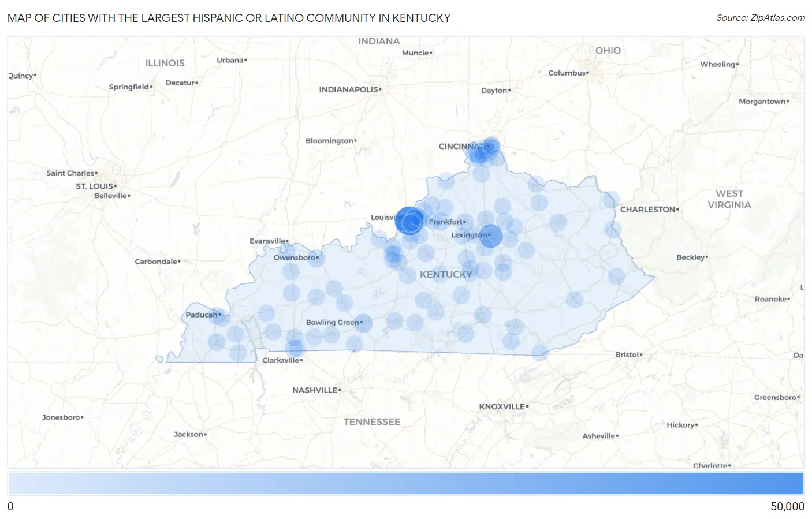Screen dimensions: 812x519
Task: Click the Bristol city label
Action: [x=627, y=354]
